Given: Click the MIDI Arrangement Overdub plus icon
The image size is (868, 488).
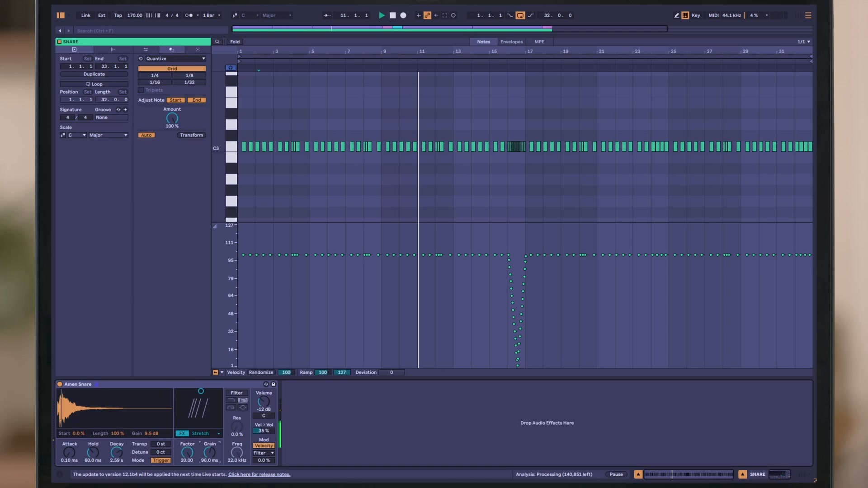Looking at the screenshot, I should [x=419, y=15].
